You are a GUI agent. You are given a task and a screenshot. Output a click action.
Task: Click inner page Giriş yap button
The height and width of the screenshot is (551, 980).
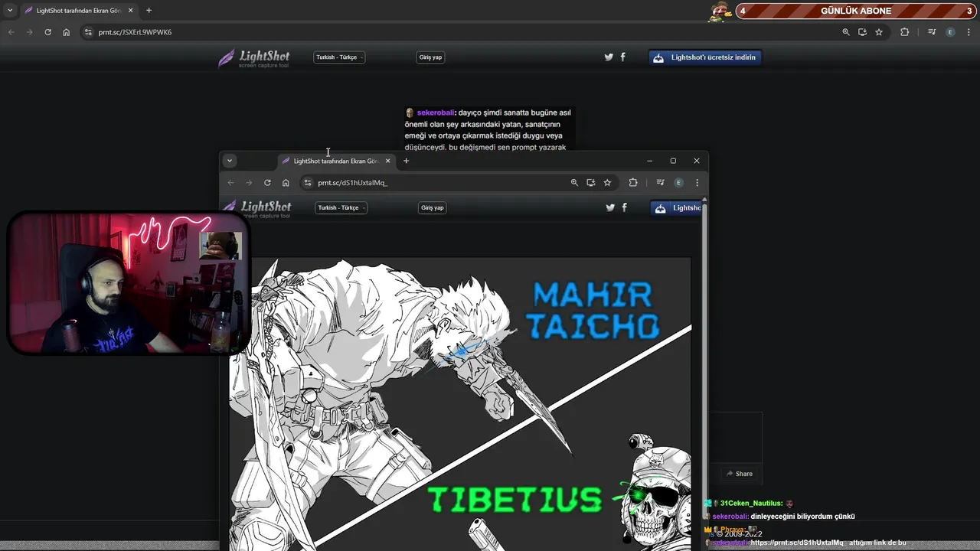[432, 207]
